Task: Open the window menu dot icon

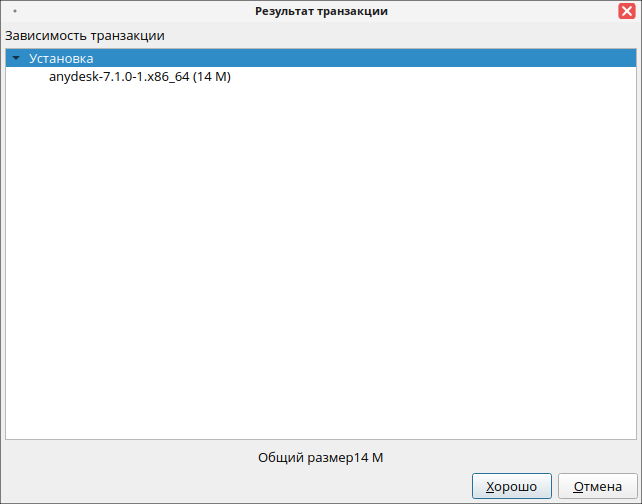Action: pos(15,11)
